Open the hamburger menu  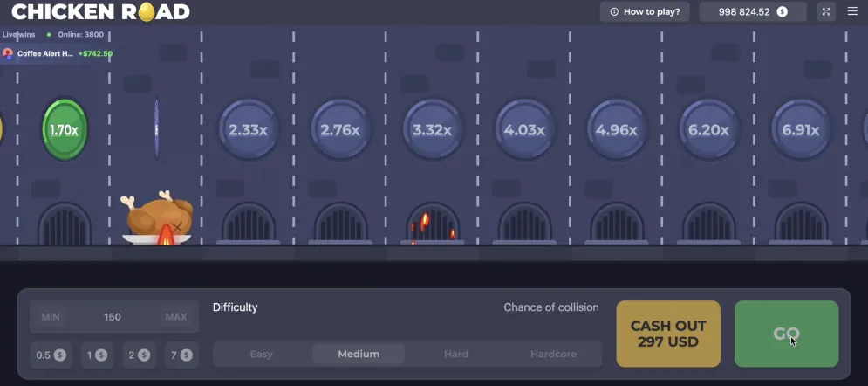point(852,11)
